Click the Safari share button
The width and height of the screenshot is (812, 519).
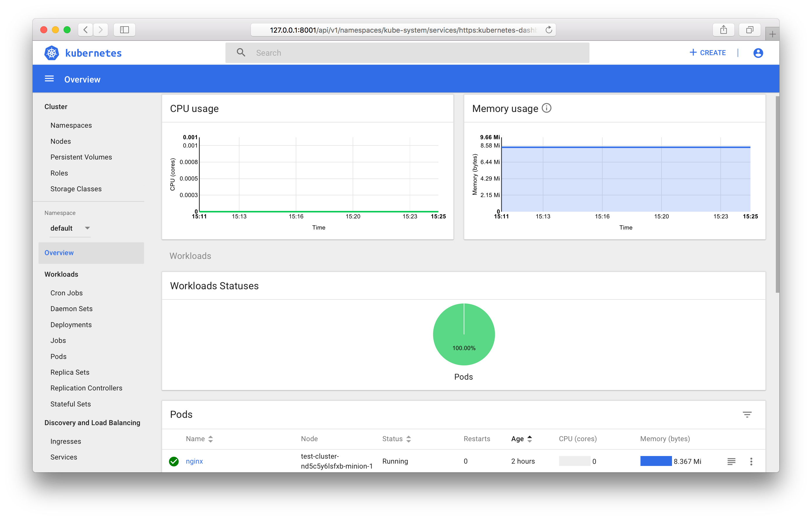723,30
